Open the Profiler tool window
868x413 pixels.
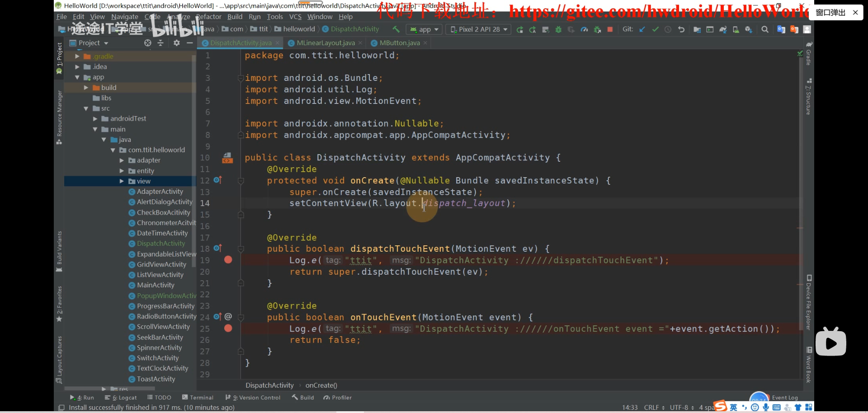pos(337,398)
